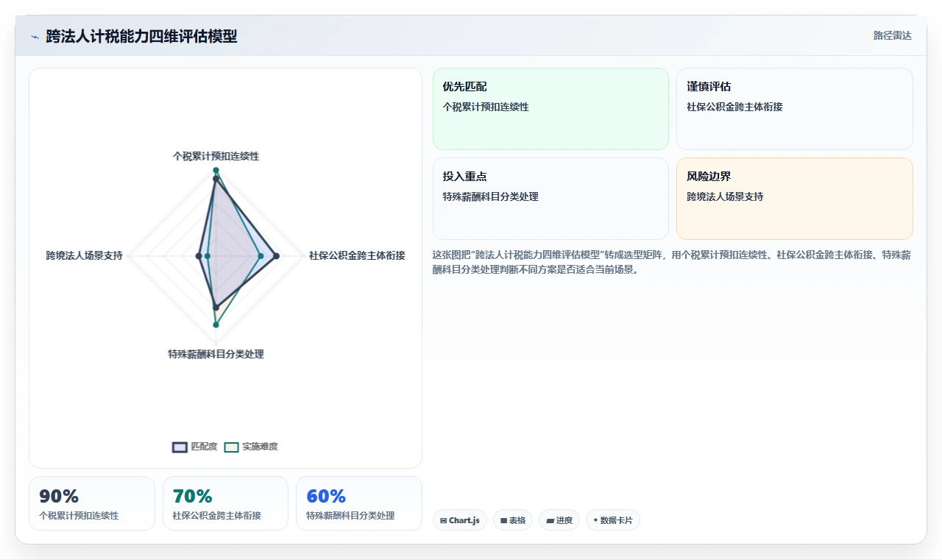Click the diamond icon in 数据卡片 tag
942x560 pixels.
(x=595, y=520)
